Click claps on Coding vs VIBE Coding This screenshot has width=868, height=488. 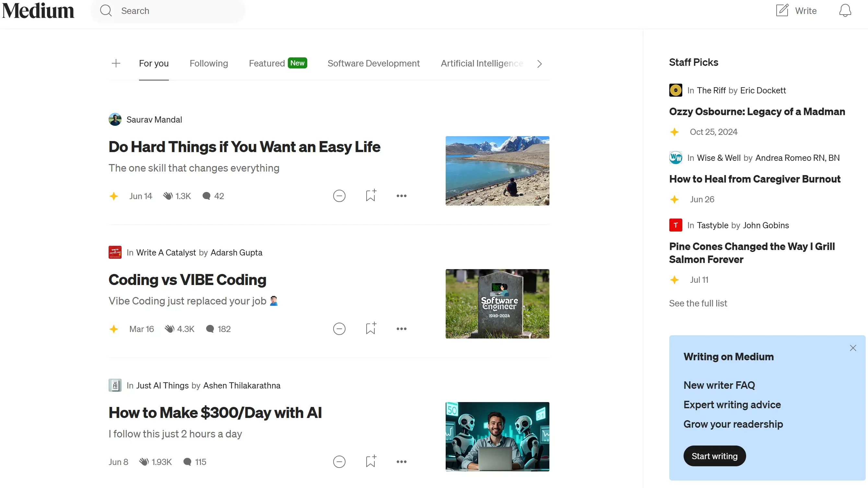click(179, 329)
